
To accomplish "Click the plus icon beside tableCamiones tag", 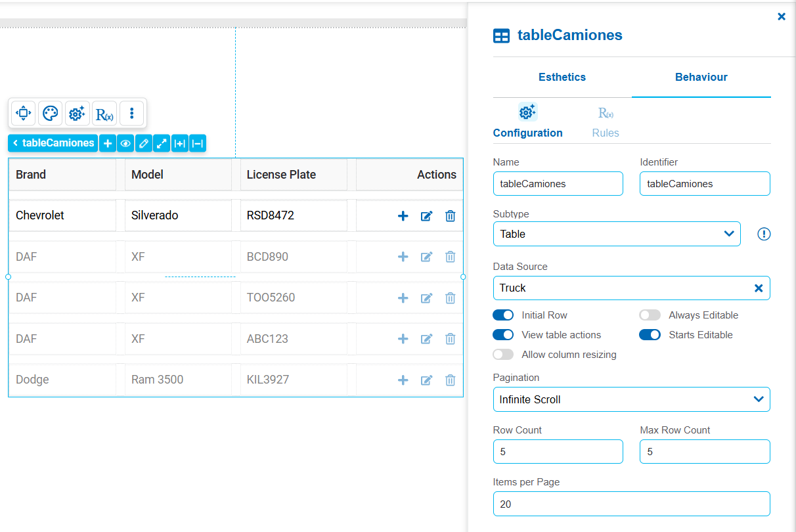I will tap(108, 143).
